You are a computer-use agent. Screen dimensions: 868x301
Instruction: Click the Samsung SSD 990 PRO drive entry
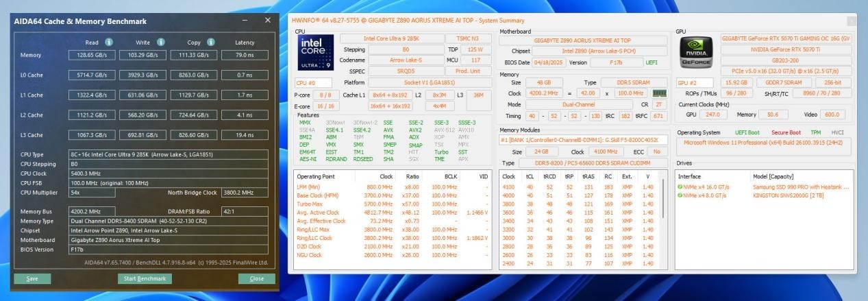801,186
